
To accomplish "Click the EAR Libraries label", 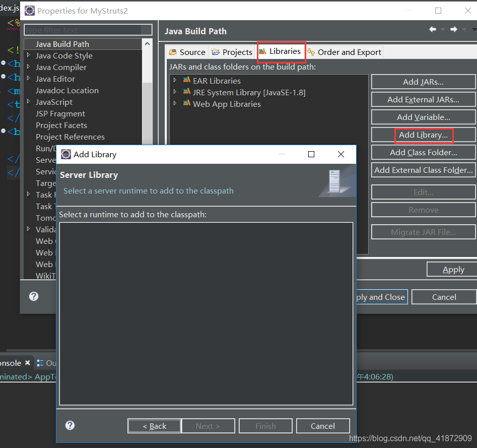I will [217, 81].
